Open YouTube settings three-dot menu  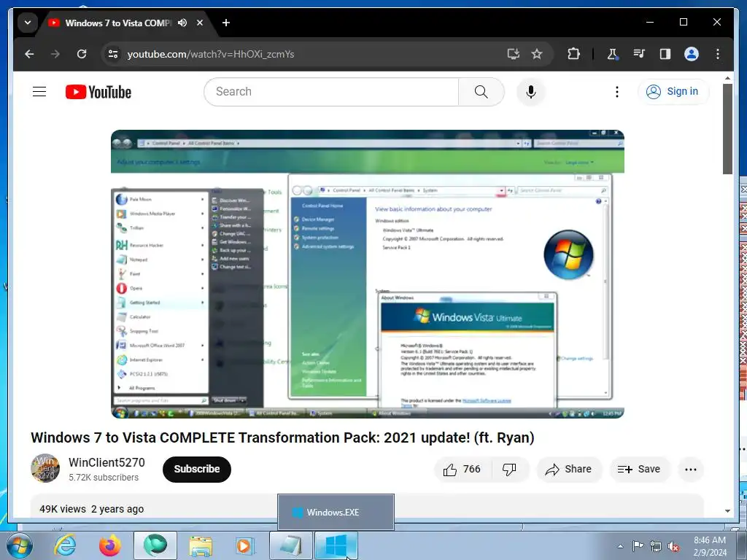point(617,91)
